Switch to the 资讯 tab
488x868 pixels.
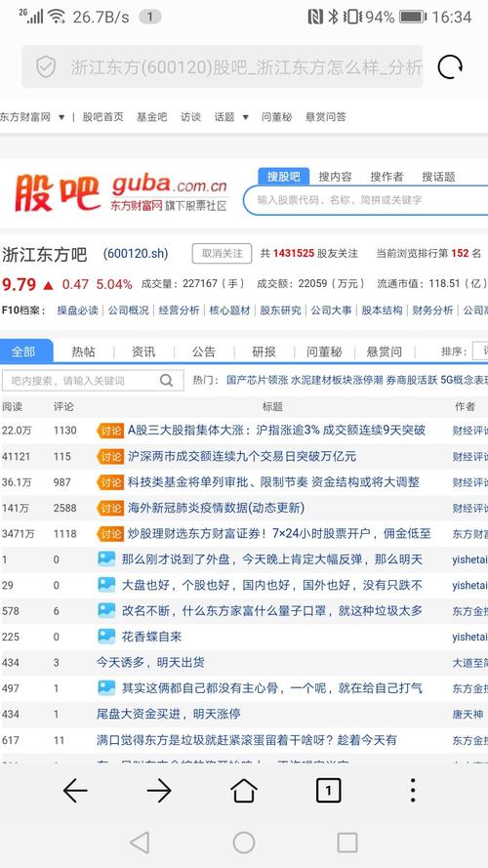[143, 351]
